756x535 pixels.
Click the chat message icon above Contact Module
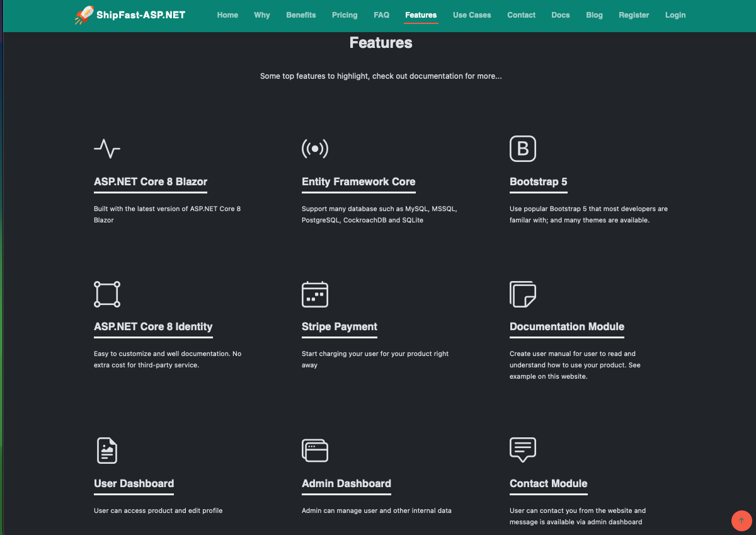[x=523, y=450]
